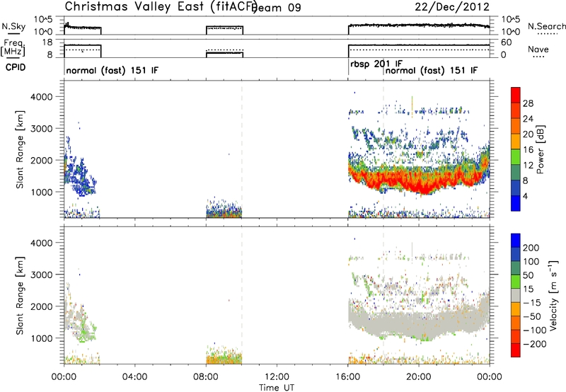Click the 'rbsp 201 IF' CPID label
This screenshot has width=566, height=392.
pyautogui.click(x=376, y=64)
